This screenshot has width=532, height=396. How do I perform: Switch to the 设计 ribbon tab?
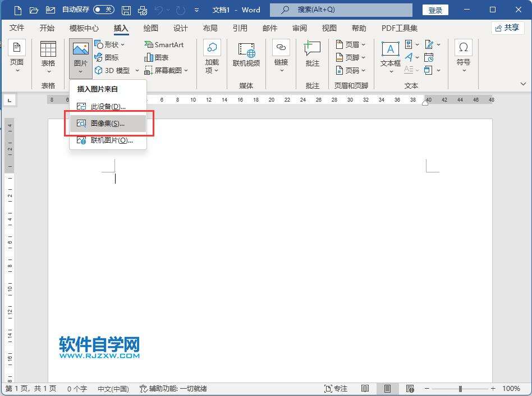[181, 28]
